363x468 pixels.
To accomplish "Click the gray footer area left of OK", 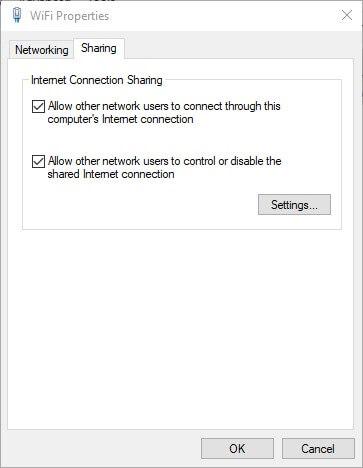I will tap(103, 449).
